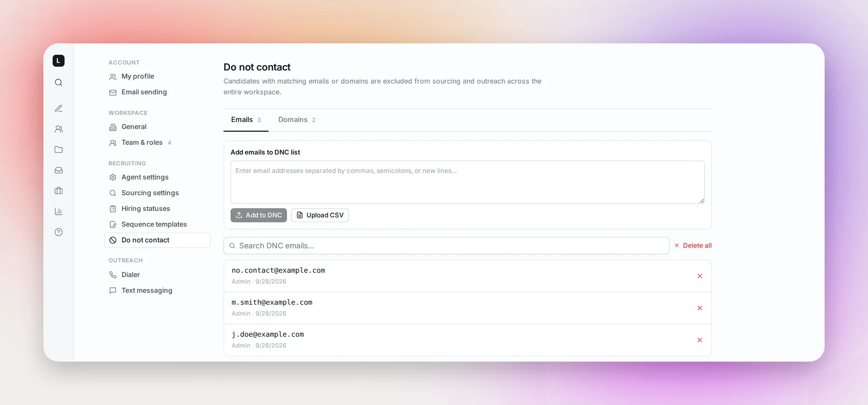The width and height of the screenshot is (868, 405).
Task: Switch to the Emails tab
Action: click(x=246, y=120)
